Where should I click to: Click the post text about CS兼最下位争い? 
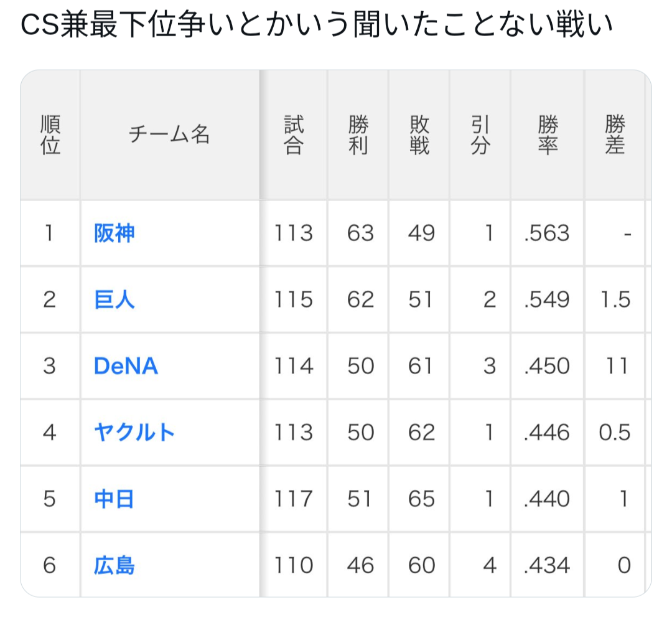(x=317, y=25)
